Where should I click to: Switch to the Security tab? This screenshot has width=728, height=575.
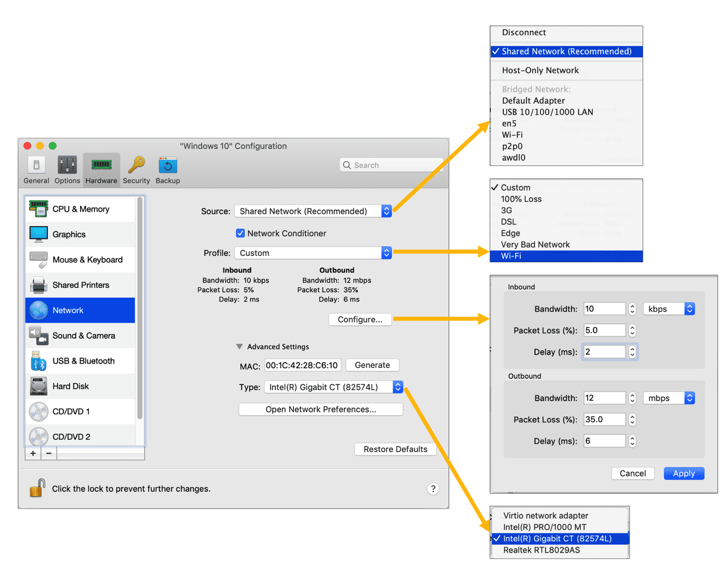click(136, 169)
